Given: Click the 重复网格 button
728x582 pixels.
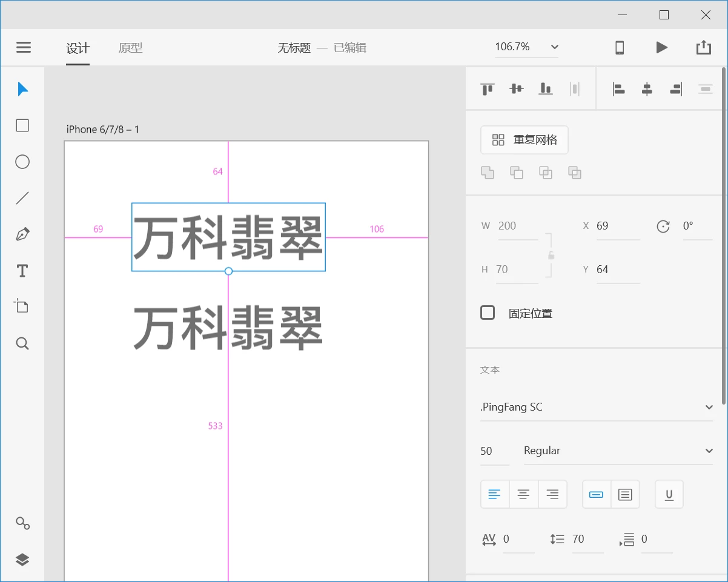Looking at the screenshot, I should [x=524, y=140].
